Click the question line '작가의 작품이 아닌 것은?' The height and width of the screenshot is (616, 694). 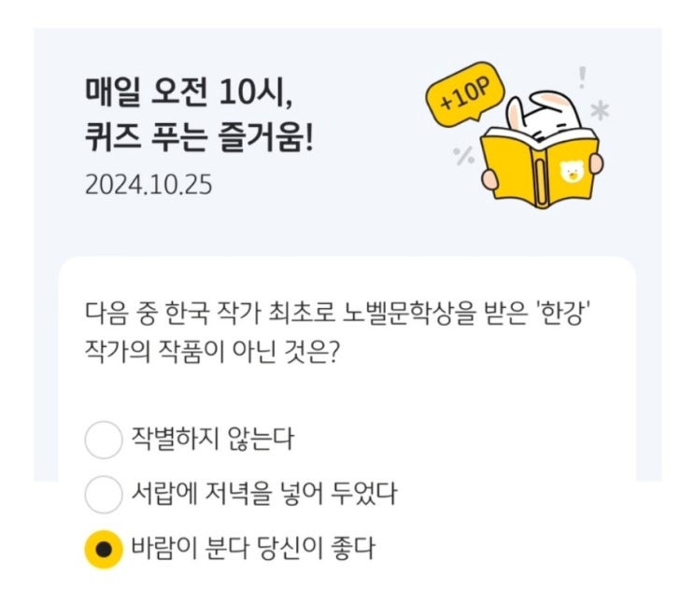point(212,352)
